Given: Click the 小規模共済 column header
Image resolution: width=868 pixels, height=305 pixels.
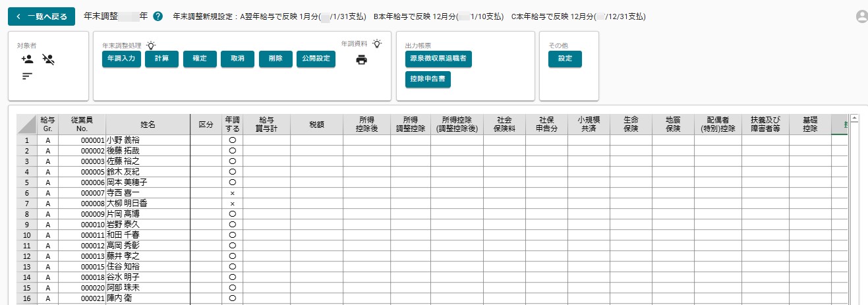Looking at the screenshot, I should tap(589, 125).
